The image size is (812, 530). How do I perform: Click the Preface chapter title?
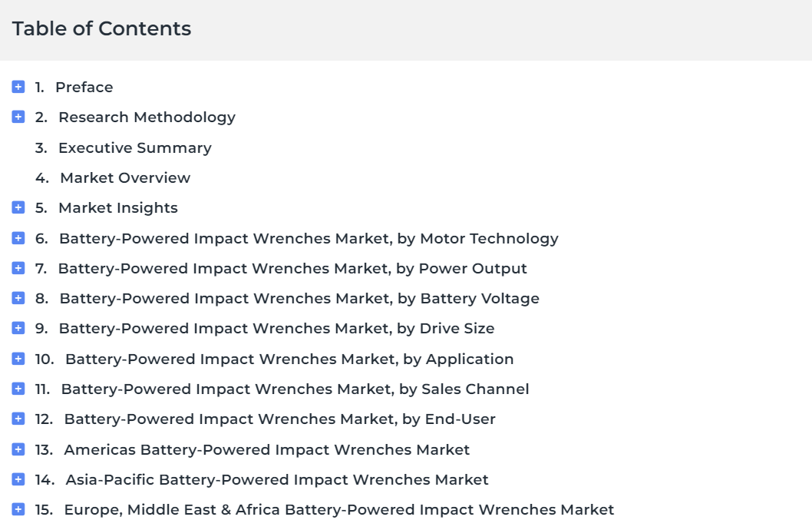(x=84, y=87)
